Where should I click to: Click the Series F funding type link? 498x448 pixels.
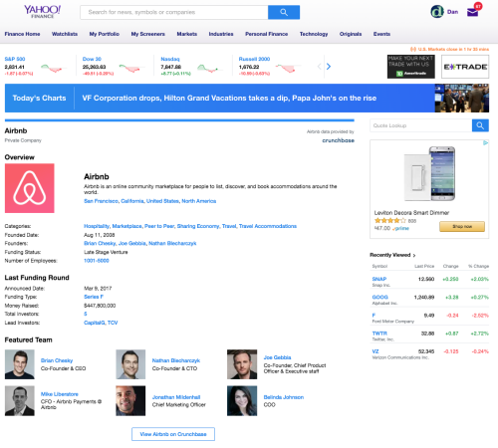[94, 297]
